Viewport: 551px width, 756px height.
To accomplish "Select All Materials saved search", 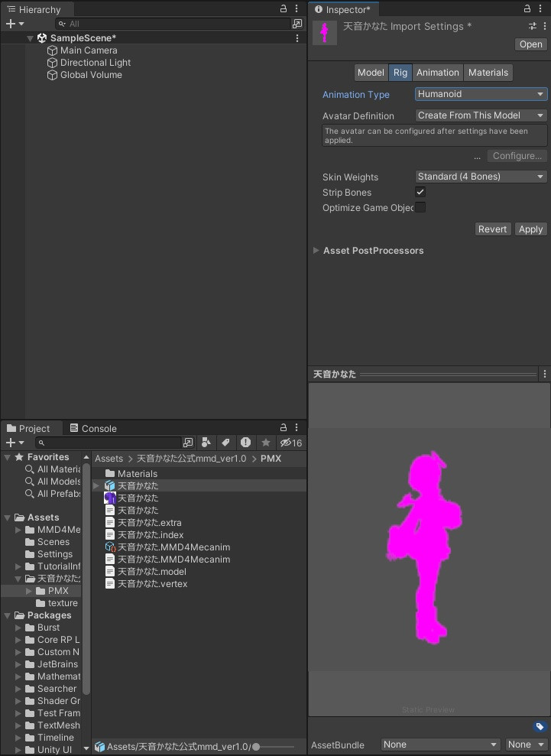I will click(53, 469).
